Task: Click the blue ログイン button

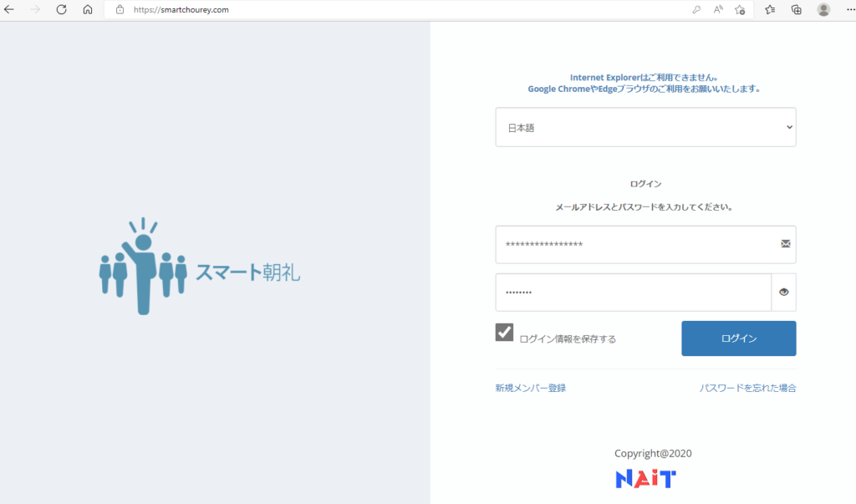Action: click(739, 339)
